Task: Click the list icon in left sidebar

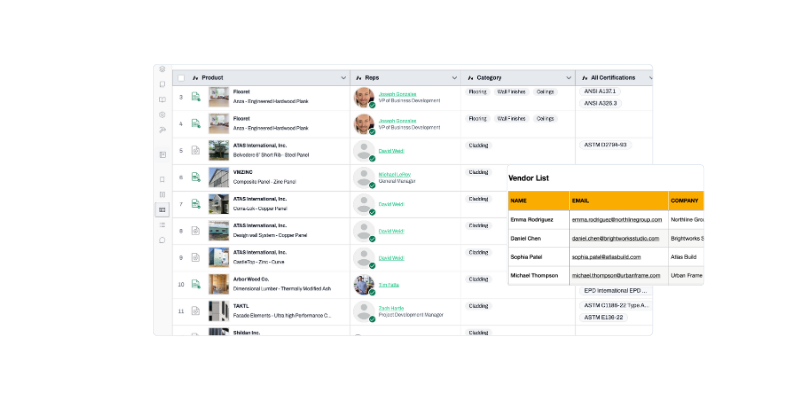Action: [162, 224]
